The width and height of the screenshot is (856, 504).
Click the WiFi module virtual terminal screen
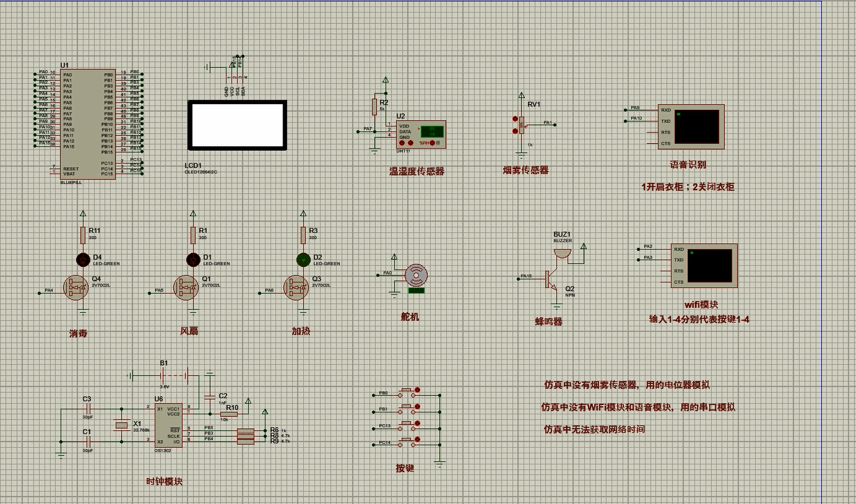click(x=710, y=266)
